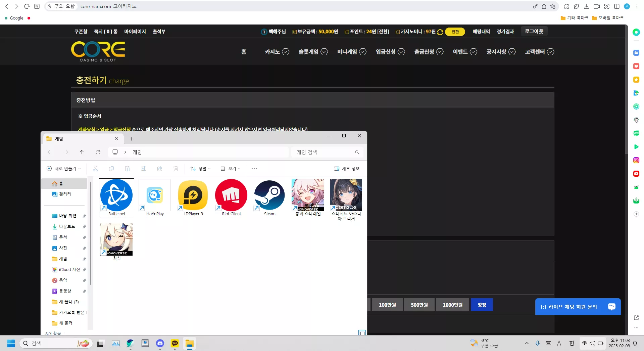
Task: Switch explorer to large icons view
Action: click(362, 333)
